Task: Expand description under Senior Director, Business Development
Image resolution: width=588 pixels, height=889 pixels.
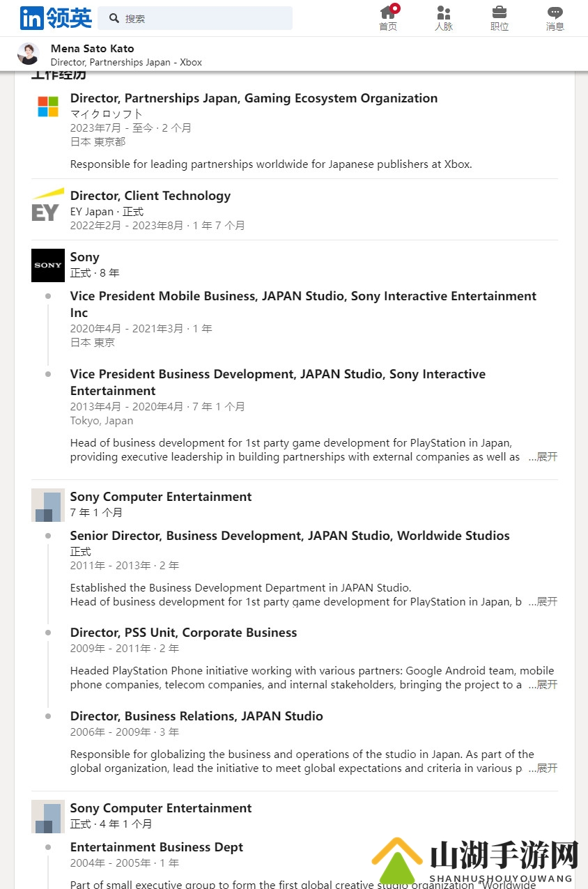Action: 543,601
